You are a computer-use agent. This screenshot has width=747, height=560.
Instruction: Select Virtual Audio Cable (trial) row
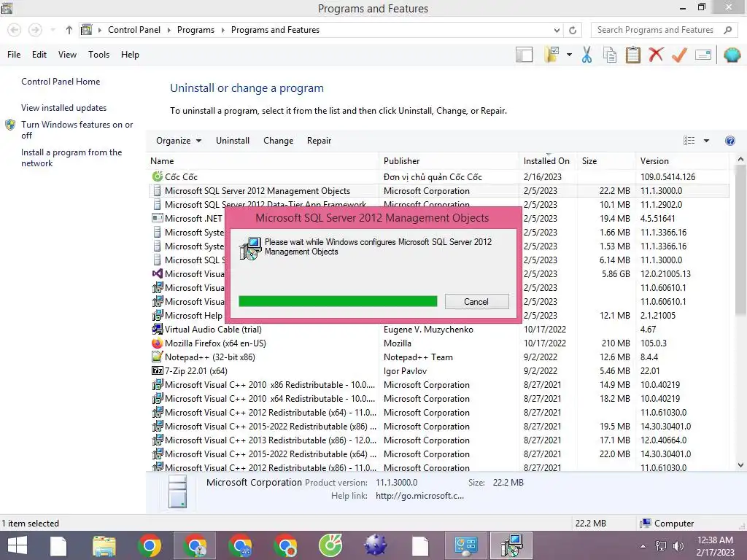pos(438,330)
